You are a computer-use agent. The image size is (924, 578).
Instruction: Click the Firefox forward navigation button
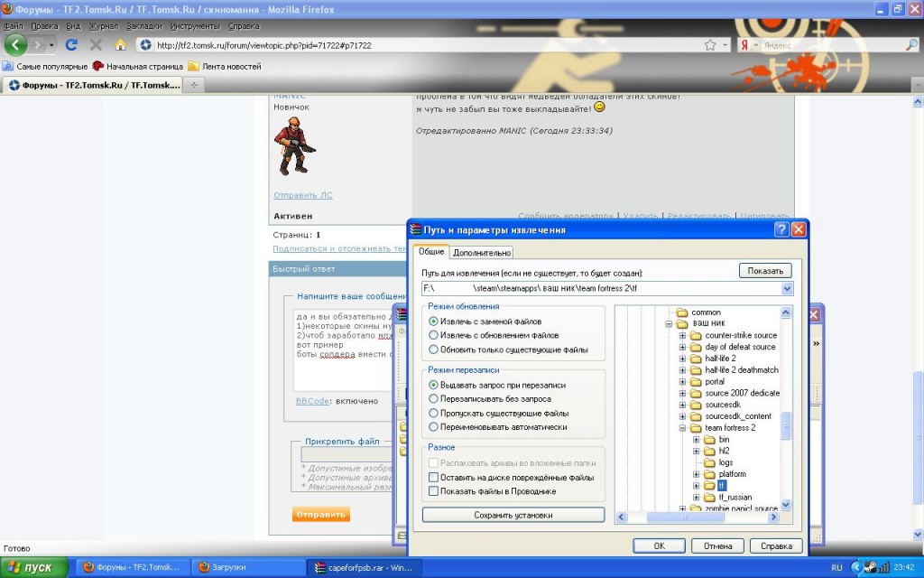[38, 45]
